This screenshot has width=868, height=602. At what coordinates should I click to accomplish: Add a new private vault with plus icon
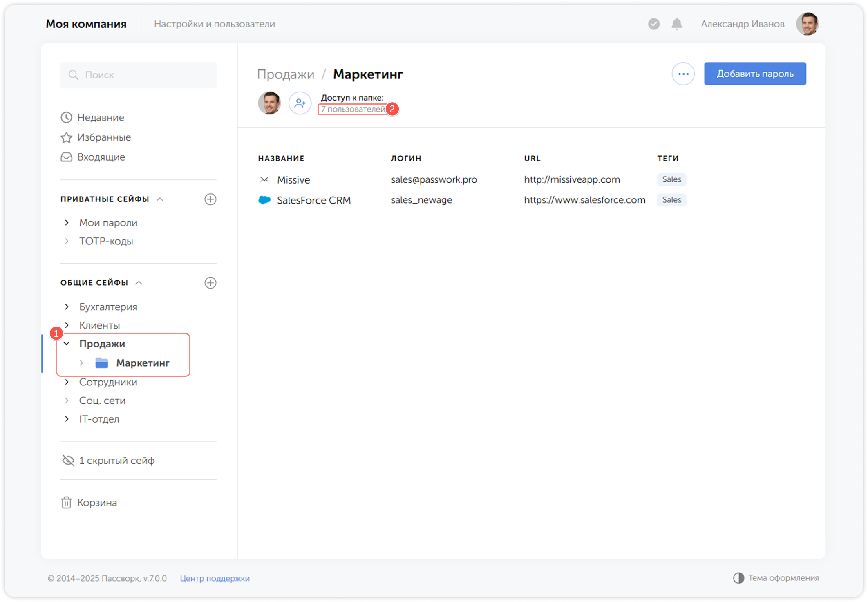coord(210,199)
